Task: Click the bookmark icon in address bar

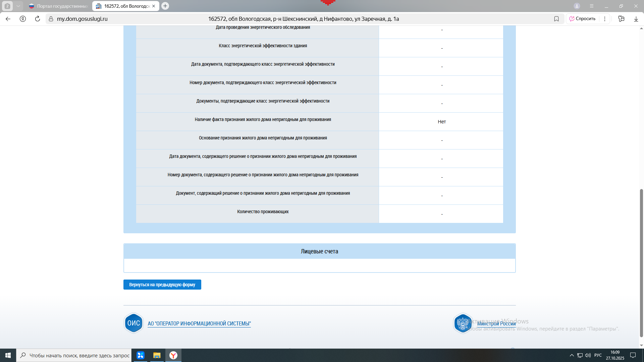Action: pos(556,19)
